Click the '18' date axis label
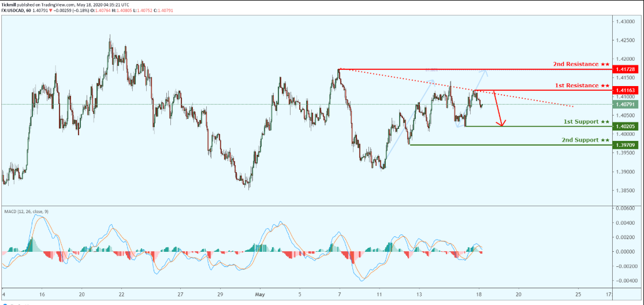This screenshot has height=305, width=644. pyautogui.click(x=478, y=295)
